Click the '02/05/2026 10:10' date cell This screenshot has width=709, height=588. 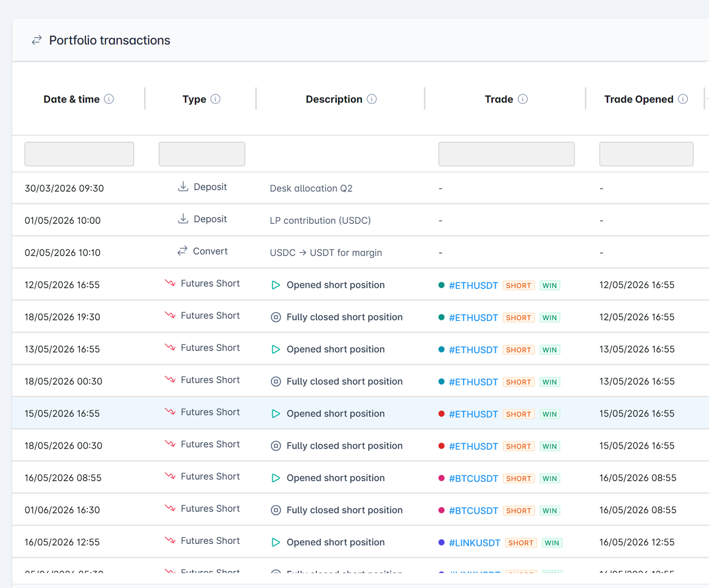(62, 252)
